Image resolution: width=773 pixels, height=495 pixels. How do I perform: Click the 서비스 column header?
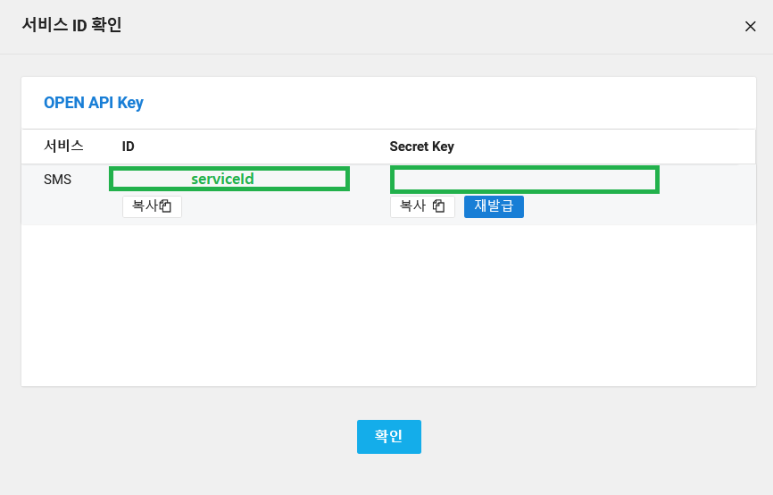click(64, 146)
